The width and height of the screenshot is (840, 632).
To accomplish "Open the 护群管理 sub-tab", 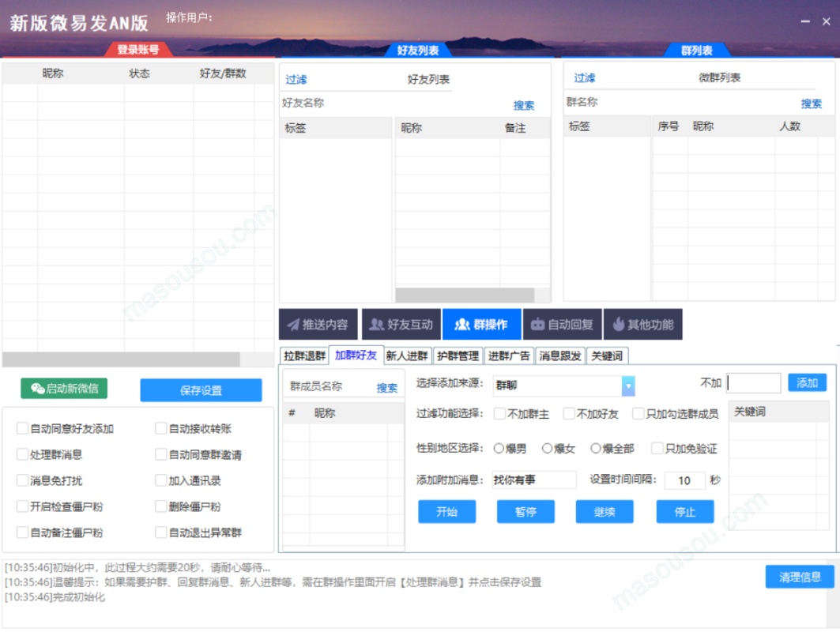I will (458, 355).
